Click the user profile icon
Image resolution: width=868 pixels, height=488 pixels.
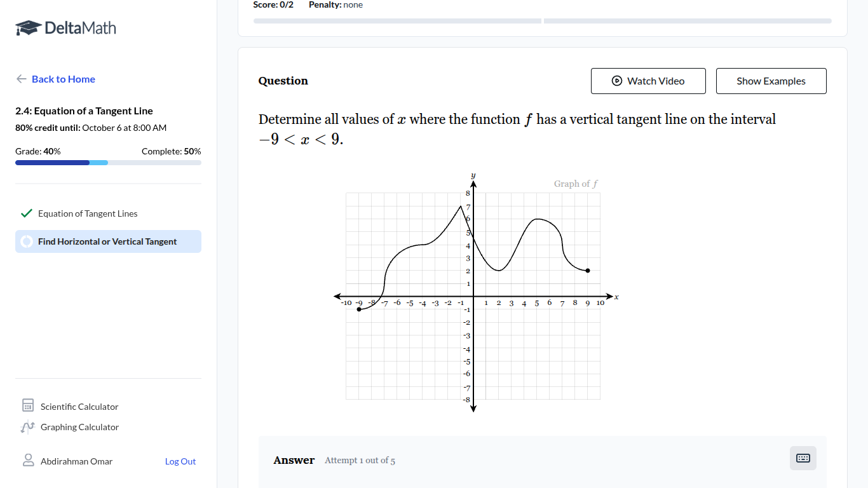pos(28,461)
